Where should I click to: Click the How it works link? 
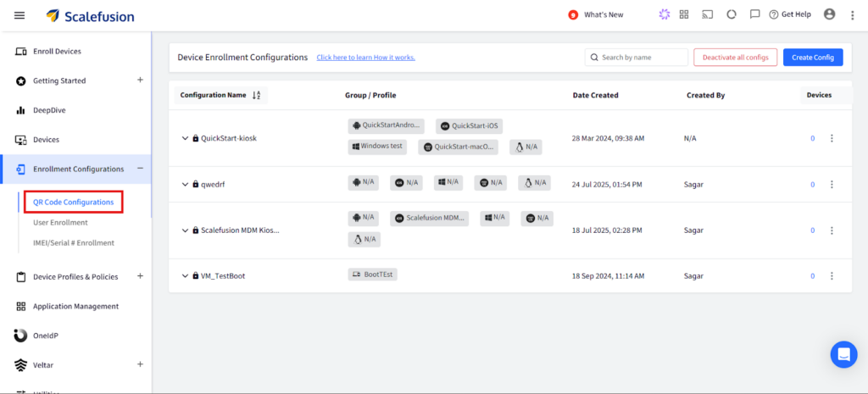click(366, 58)
